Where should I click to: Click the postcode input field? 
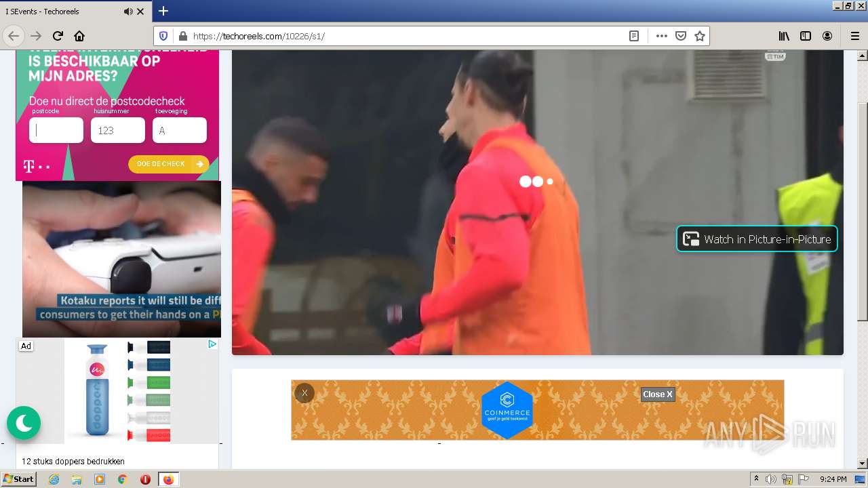[56, 130]
